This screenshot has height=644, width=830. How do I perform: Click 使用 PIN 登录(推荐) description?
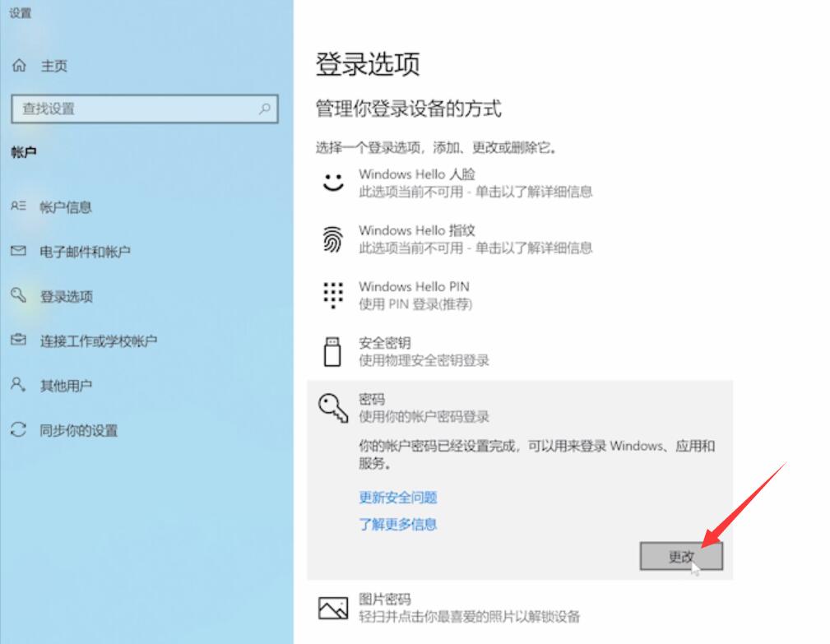[x=415, y=304]
